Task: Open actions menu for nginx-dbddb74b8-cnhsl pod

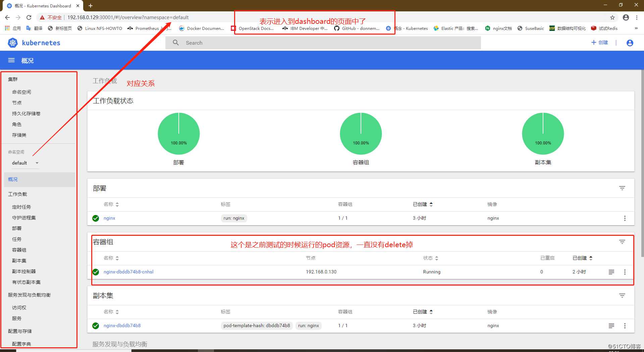Action: (x=625, y=272)
